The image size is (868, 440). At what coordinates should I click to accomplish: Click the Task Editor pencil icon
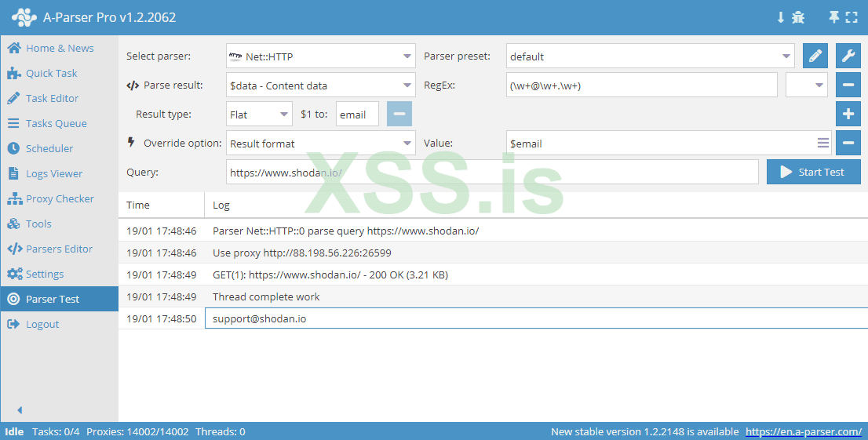click(x=14, y=98)
